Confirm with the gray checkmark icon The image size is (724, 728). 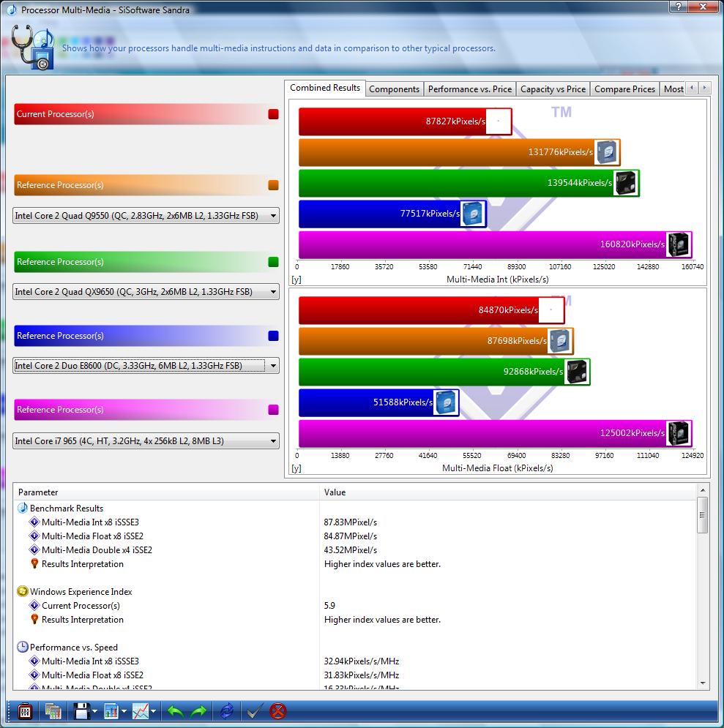(x=254, y=711)
